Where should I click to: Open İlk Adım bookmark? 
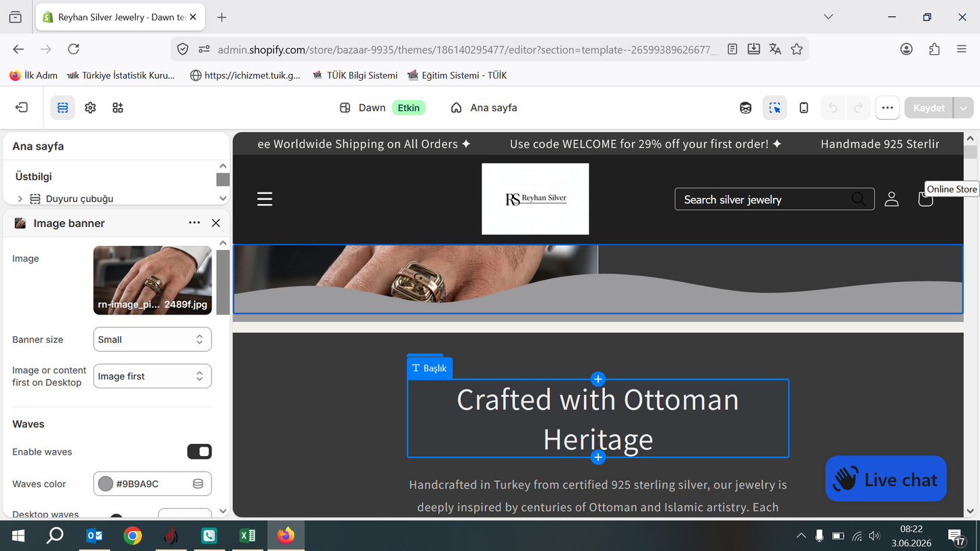coord(34,75)
